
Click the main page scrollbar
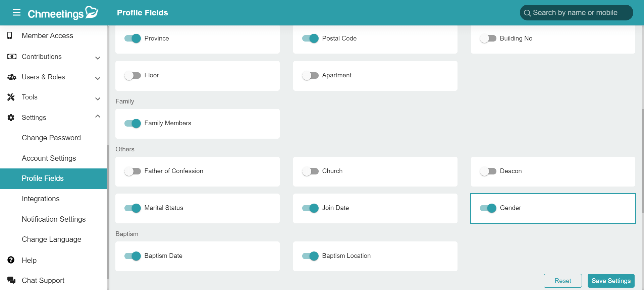tap(643, 161)
